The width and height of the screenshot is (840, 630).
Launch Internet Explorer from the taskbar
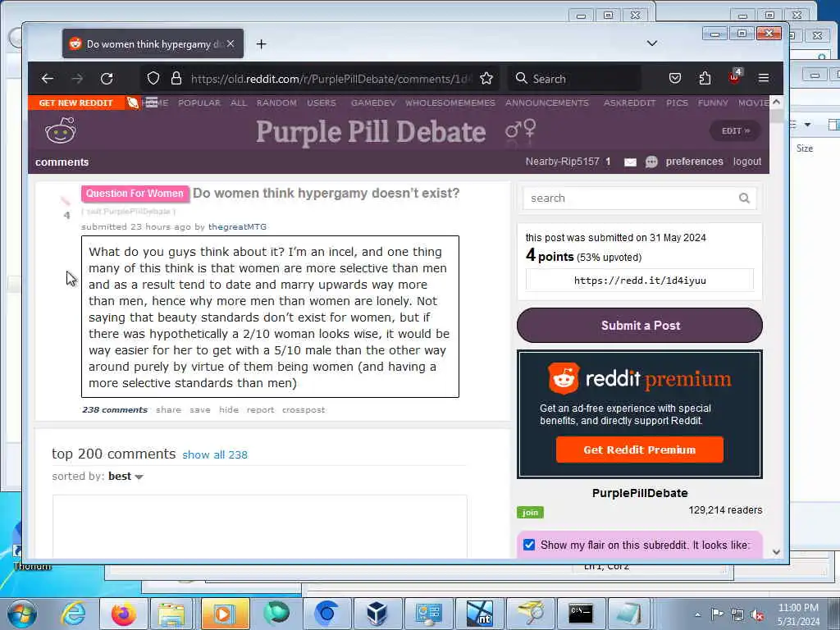pos(73,614)
